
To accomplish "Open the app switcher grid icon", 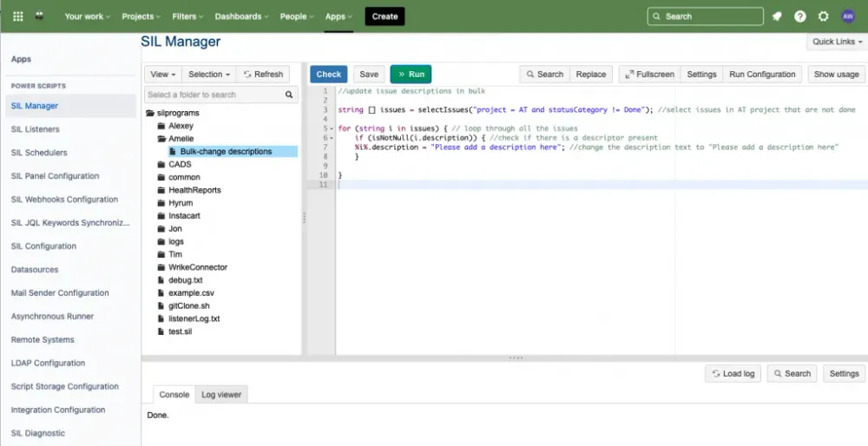I will [17, 16].
